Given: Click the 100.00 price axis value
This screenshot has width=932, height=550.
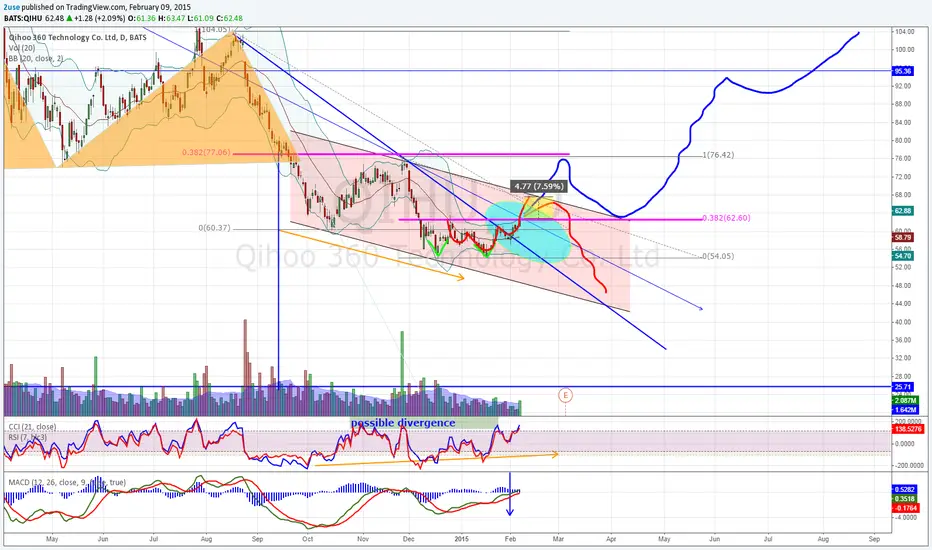Looking at the screenshot, I should [905, 50].
